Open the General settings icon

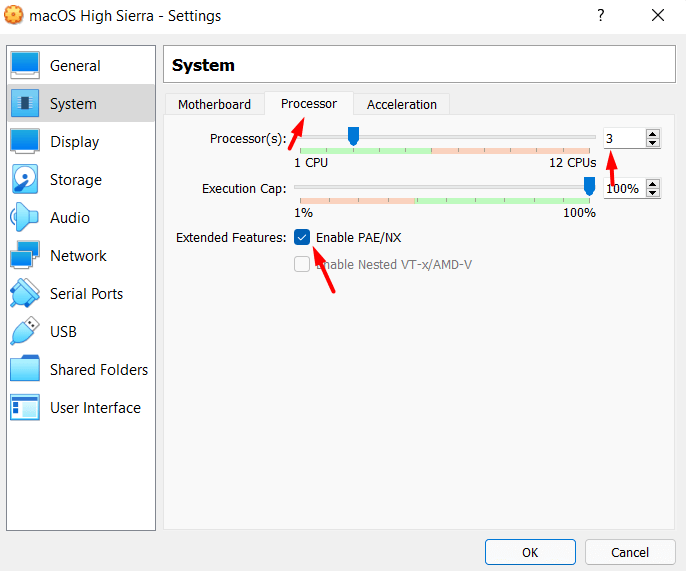pyautogui.click(x=24, y=65)
